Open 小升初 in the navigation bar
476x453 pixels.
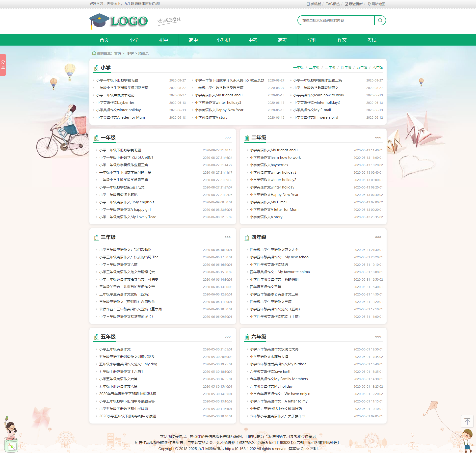(223, 40)
